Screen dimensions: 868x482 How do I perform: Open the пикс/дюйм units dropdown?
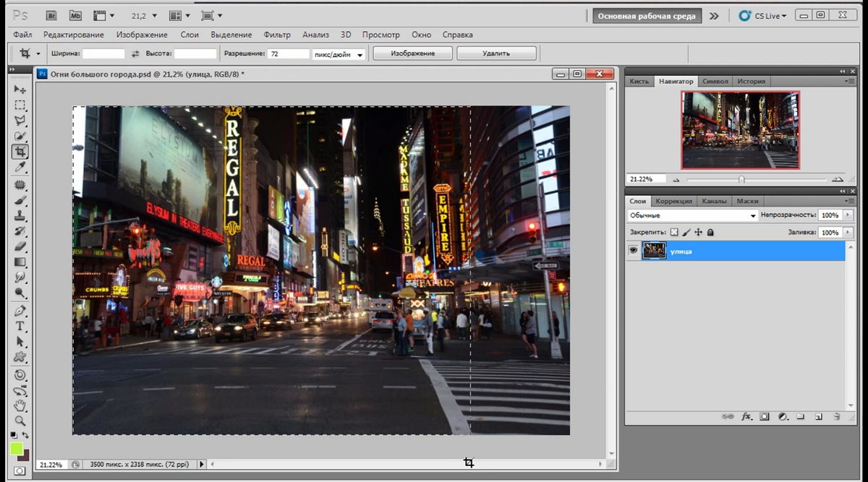(339, 53)
